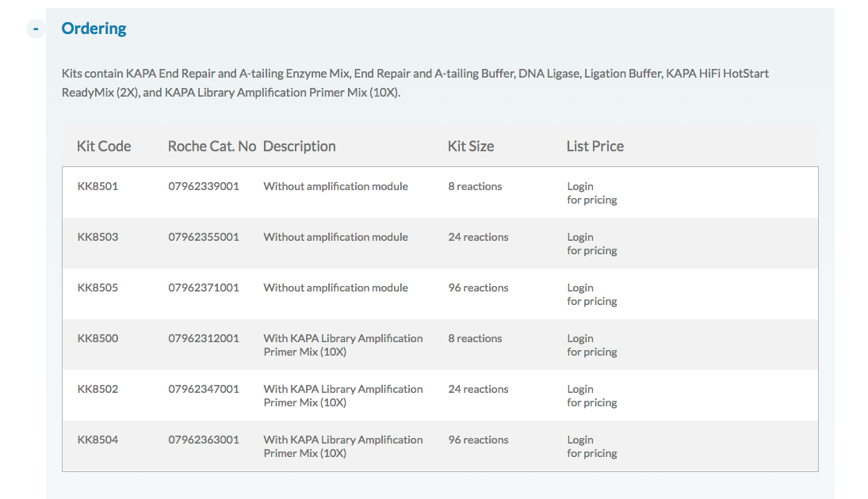Collapse the Ordering section with the minus button
The height and width of the screenshot is (499, 868).
click(x=36, y=29)
